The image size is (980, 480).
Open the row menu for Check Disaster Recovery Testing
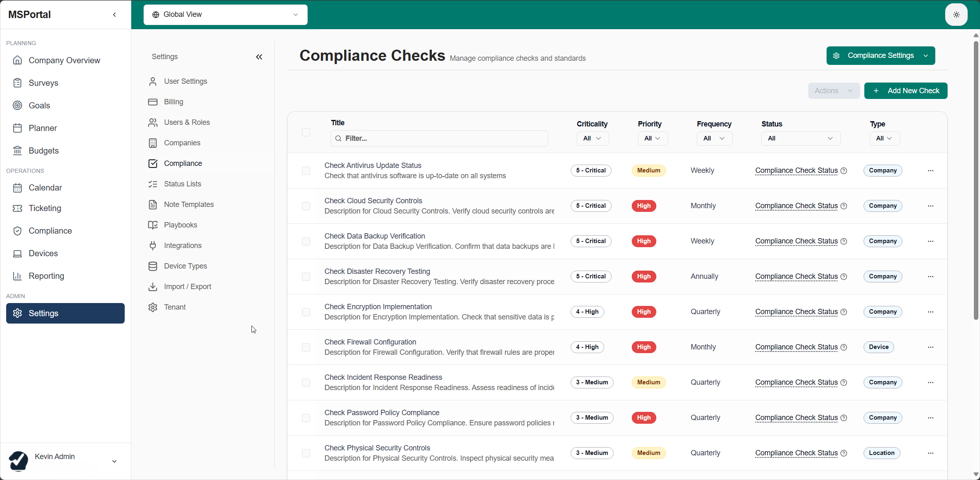(930, 276)
